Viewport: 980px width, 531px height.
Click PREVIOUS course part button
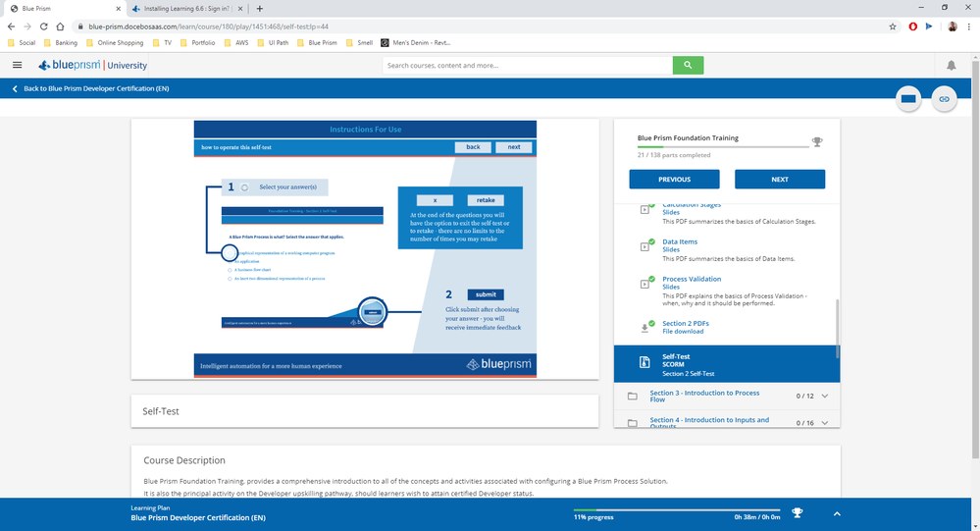click(x=674, y=179)
